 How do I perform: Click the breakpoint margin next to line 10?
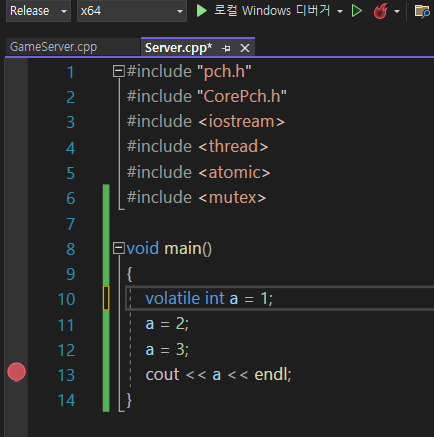[16, 298]
